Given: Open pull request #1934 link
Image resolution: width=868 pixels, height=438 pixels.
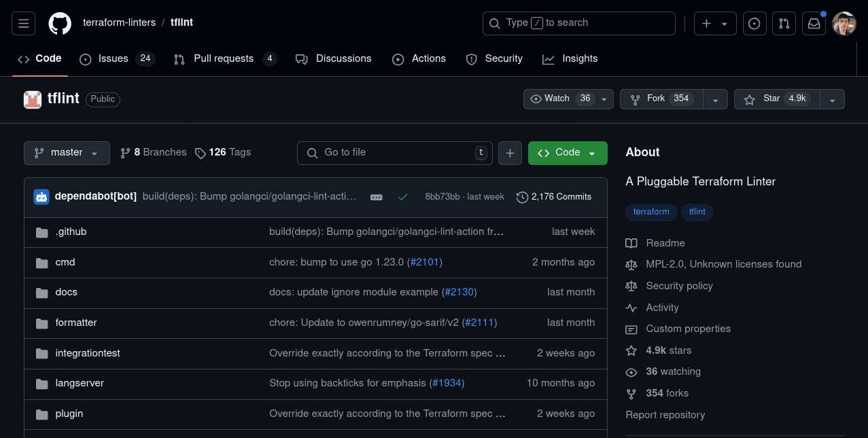Looking at the screenshot, I should (447, 383).
